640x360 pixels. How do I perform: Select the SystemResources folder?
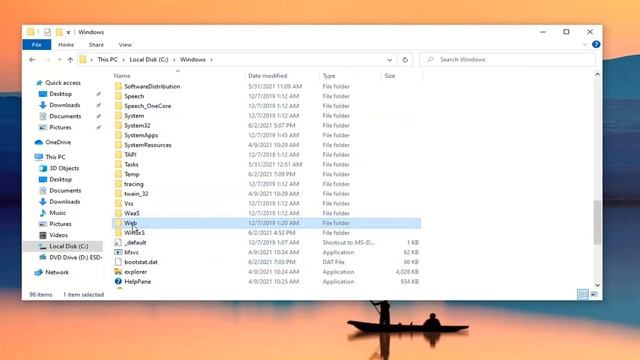pyautogui.click(x=148, y=145)
